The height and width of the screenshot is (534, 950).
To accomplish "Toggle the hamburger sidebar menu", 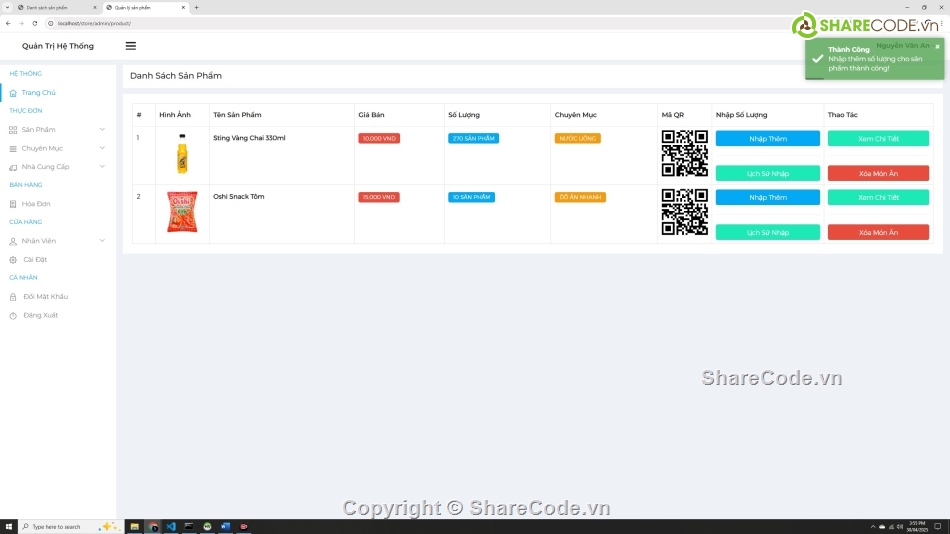I will point(131,46).
